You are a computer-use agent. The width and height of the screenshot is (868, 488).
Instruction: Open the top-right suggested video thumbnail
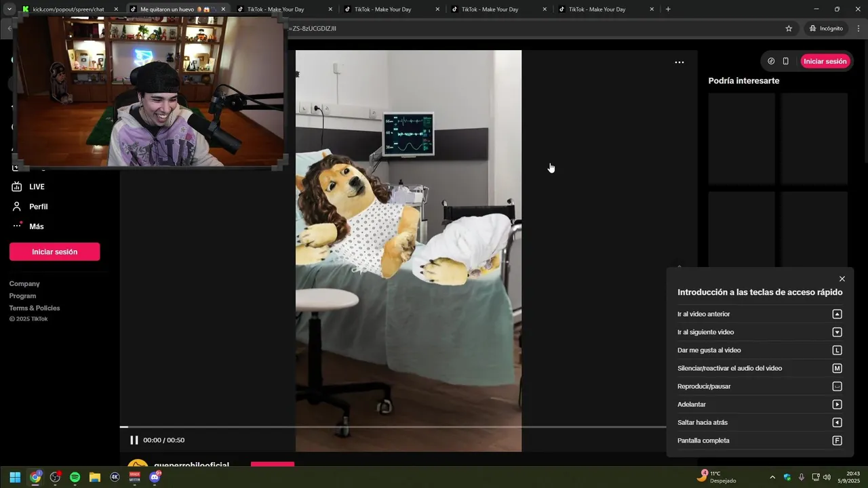(x=814, y=139)
